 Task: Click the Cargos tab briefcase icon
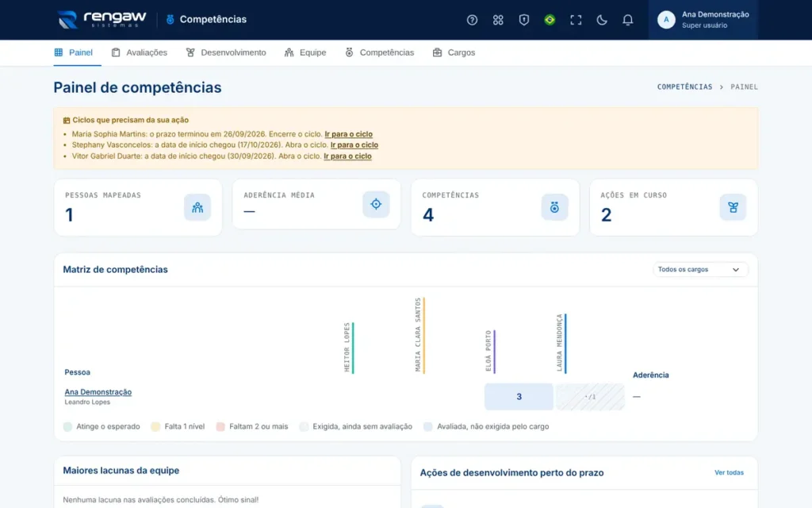437,52
